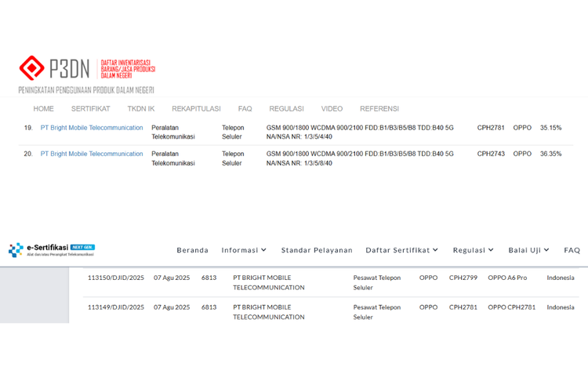Expand the Daftar Sertifikat dropdown
The width and height of the screenshot is (588, 392).
coord(401,250)
